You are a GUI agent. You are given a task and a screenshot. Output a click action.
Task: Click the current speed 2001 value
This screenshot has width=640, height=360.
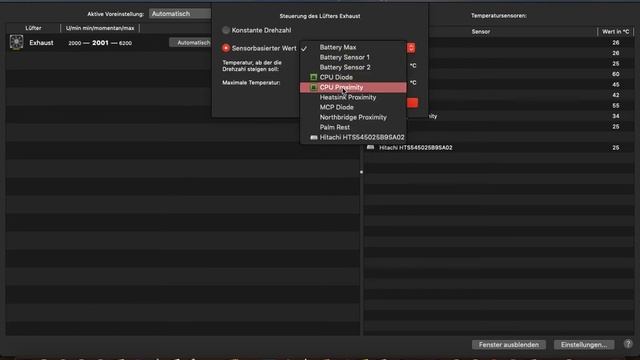coord(100,42)
